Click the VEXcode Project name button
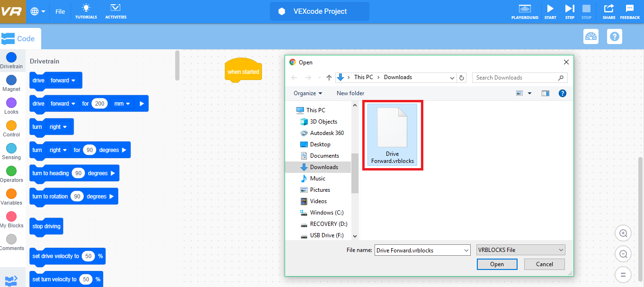The width and height of the screenshot is (644, 287). click(320, 11)
